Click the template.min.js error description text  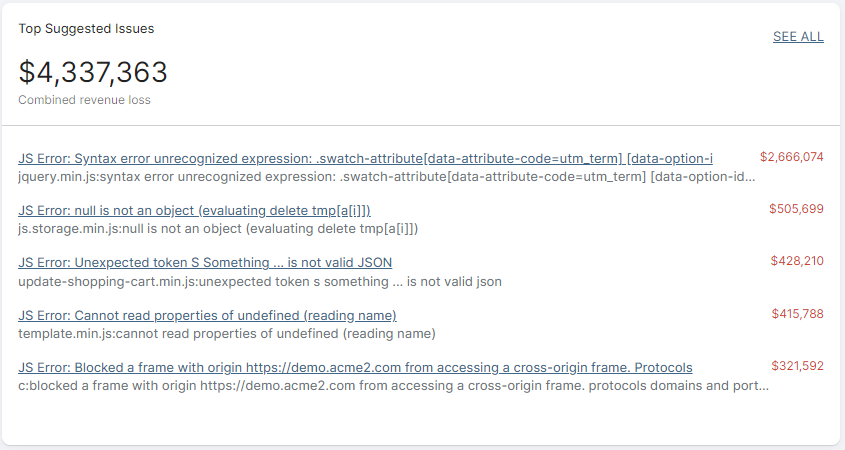227,334
